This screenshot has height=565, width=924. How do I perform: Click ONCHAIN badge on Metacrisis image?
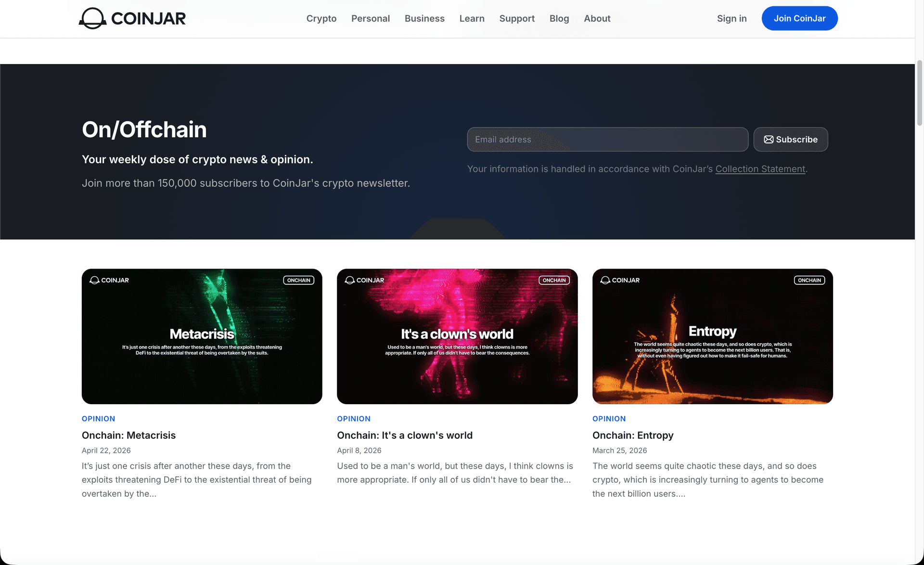click(x=299, y=280)
